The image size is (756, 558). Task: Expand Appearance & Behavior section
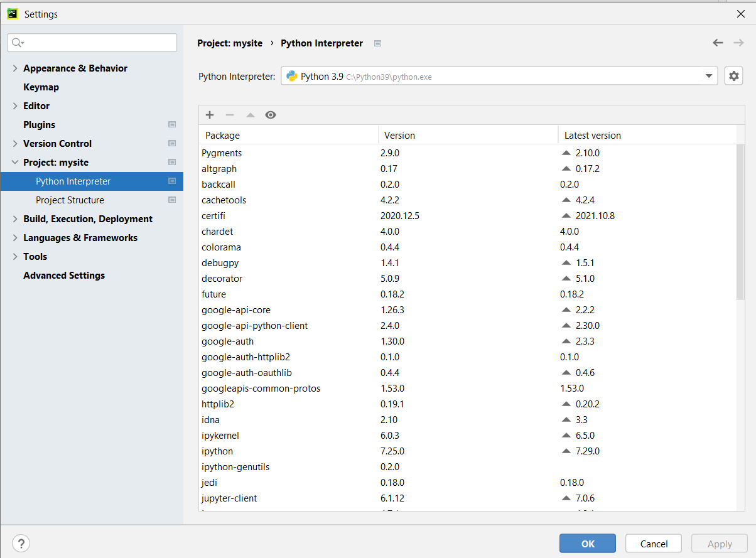pos(15,68)
